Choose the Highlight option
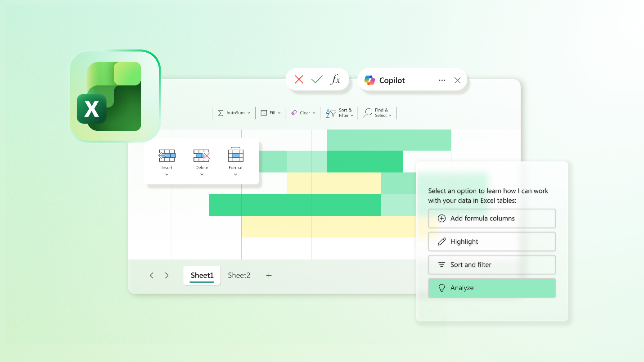The image size is (644, 362). click(x=492, y=241)
